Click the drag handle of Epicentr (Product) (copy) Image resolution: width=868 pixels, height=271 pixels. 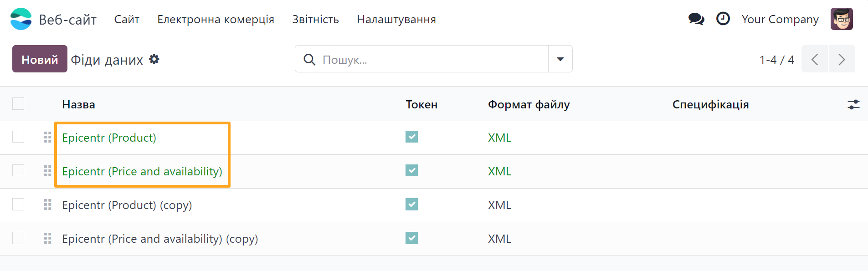[x=47, y=205]
